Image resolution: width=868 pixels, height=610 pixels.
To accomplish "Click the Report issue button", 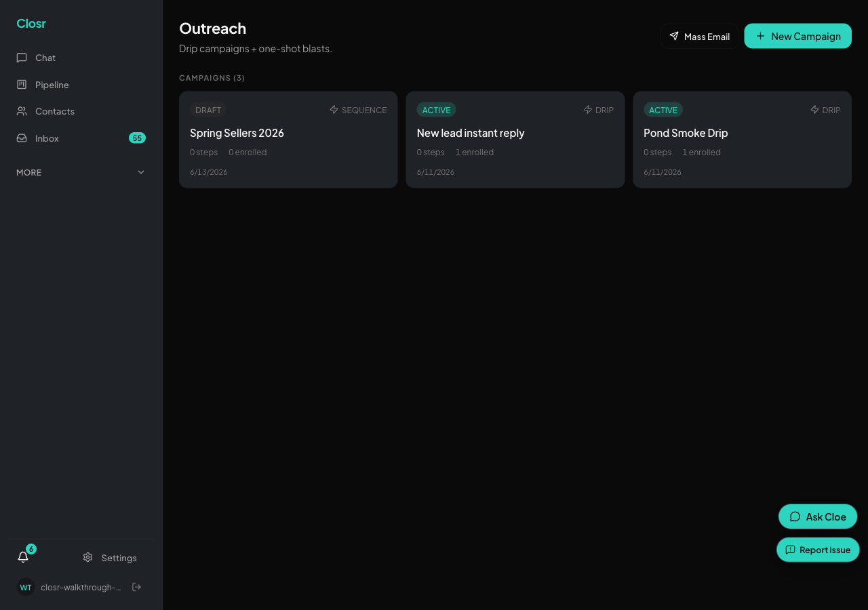I will pos(818,550).
